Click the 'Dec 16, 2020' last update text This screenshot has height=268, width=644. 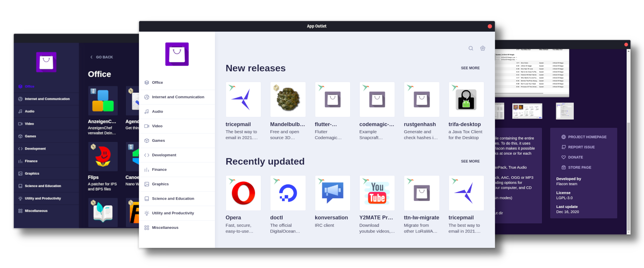pyautogui.click(x=568, y=212)
